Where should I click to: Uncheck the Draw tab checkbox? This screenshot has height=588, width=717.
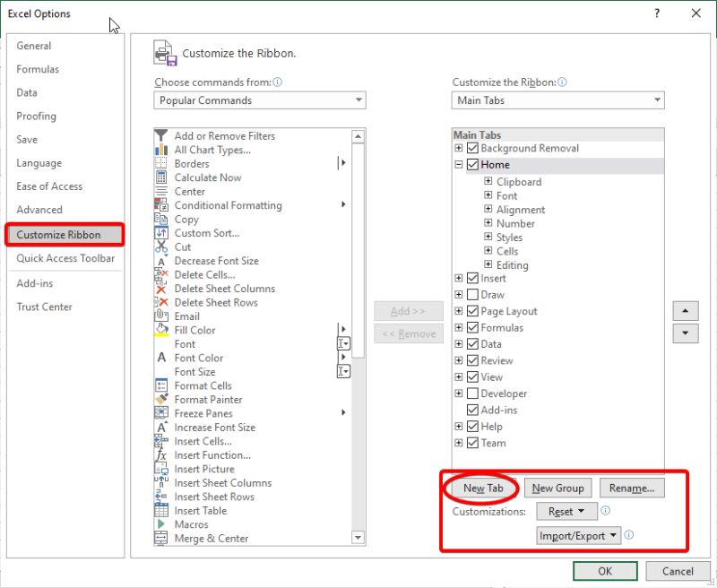[472, 294]
